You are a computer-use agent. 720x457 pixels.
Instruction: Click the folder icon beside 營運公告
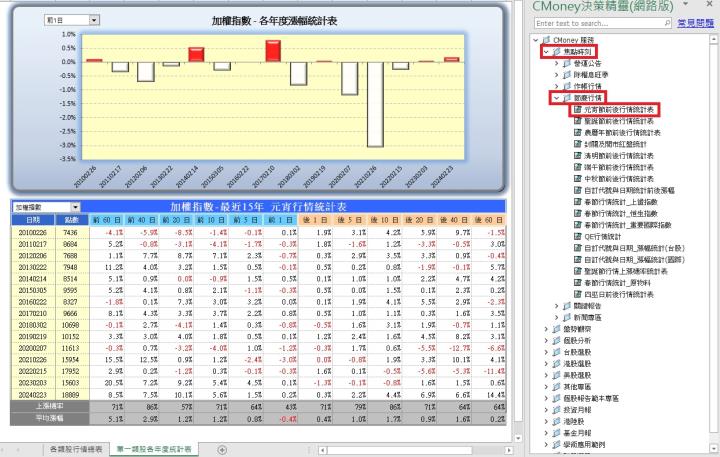tap(567, 63)
